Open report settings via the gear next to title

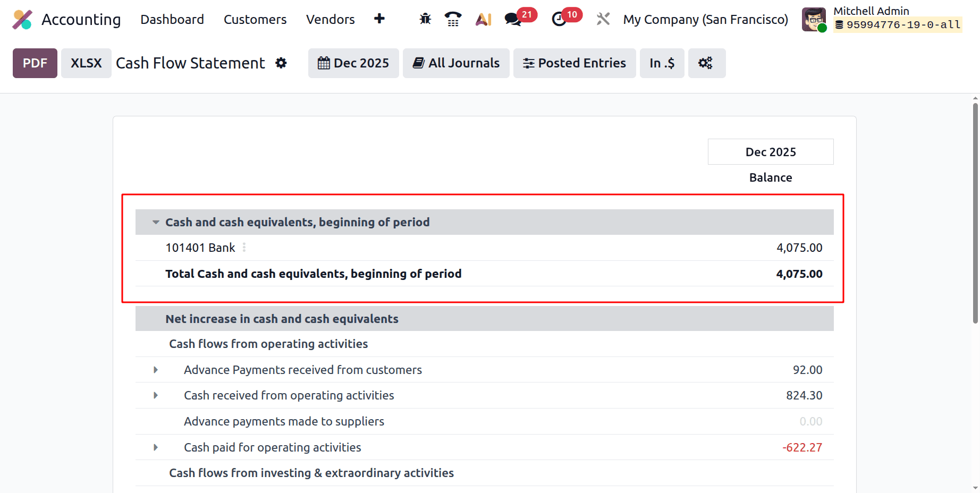point(281,63)
